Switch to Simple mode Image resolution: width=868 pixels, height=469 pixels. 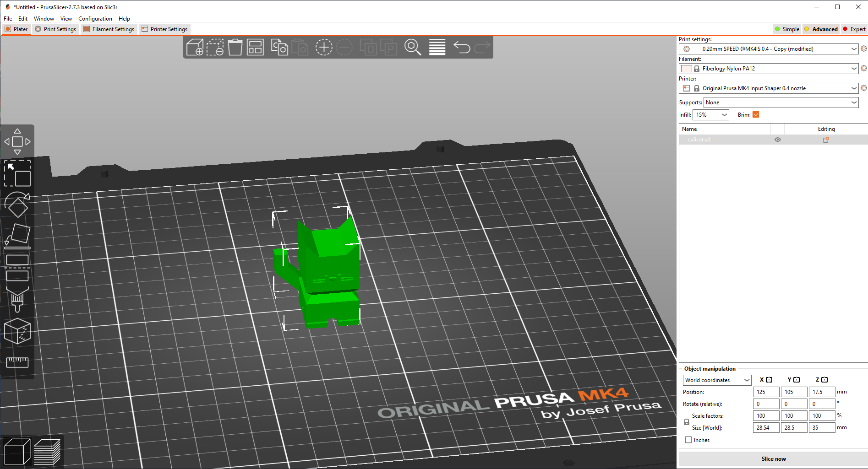point(787,29)
